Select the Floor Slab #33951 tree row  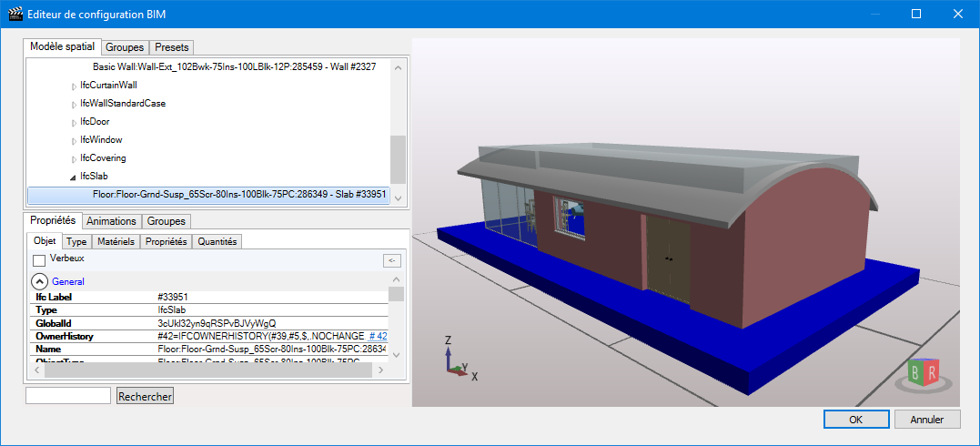coord(208,196)
